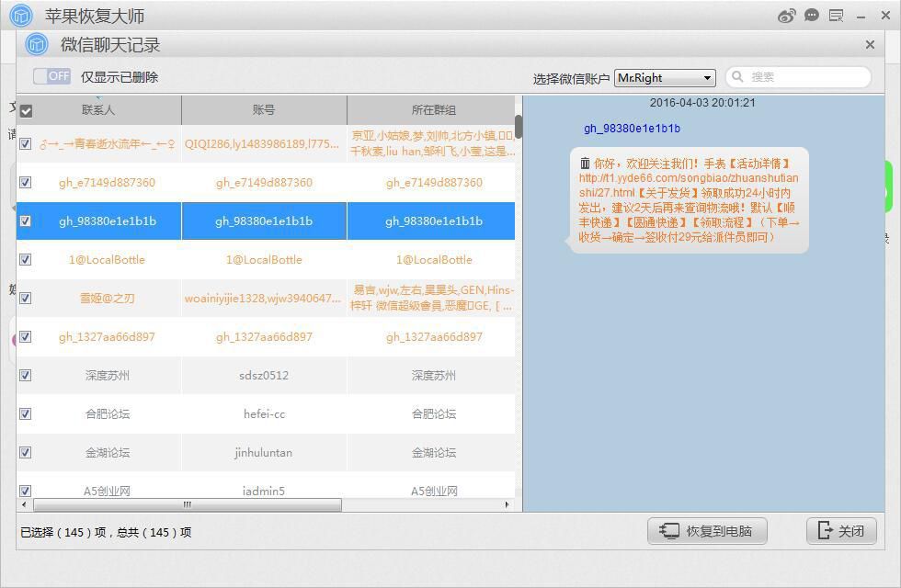Select the 所在群组 column header
This screenshot has height=588, width=901.
432,109
